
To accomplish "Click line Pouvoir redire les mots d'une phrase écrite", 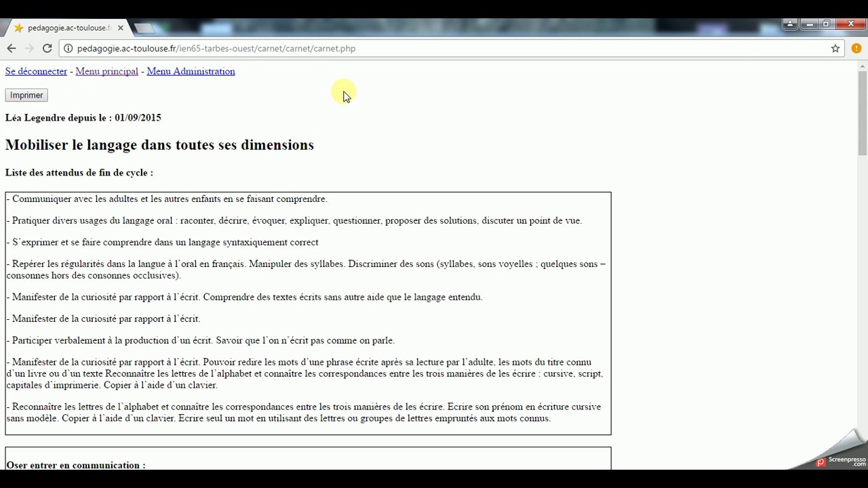I will 304,373.
